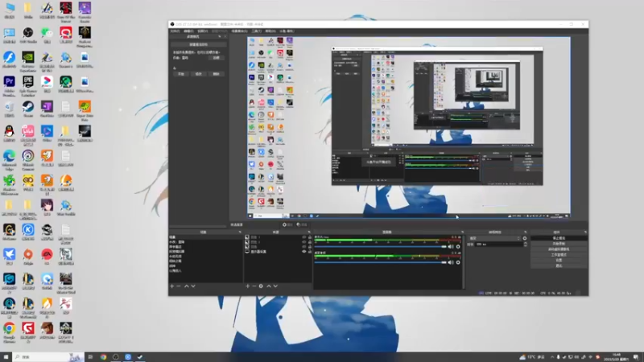This screenshot has height=362, width=644.
Task: Remove the selected source with minus icon
Action: click(x=254, y=286)
